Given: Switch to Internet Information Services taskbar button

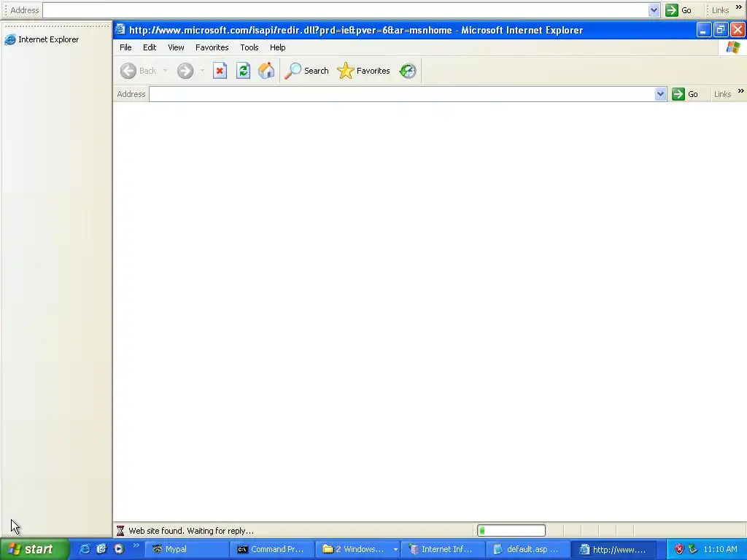Looking at the screenshot, I should (443, 549).
